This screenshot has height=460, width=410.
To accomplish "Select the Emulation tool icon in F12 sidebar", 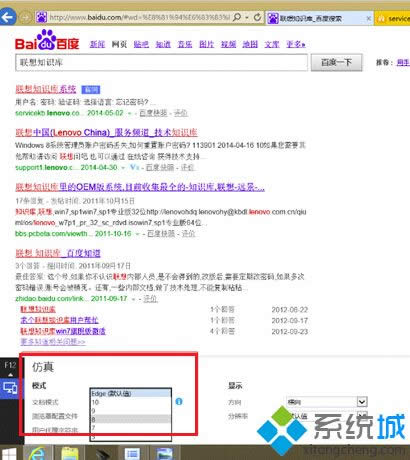I will 10,388.
